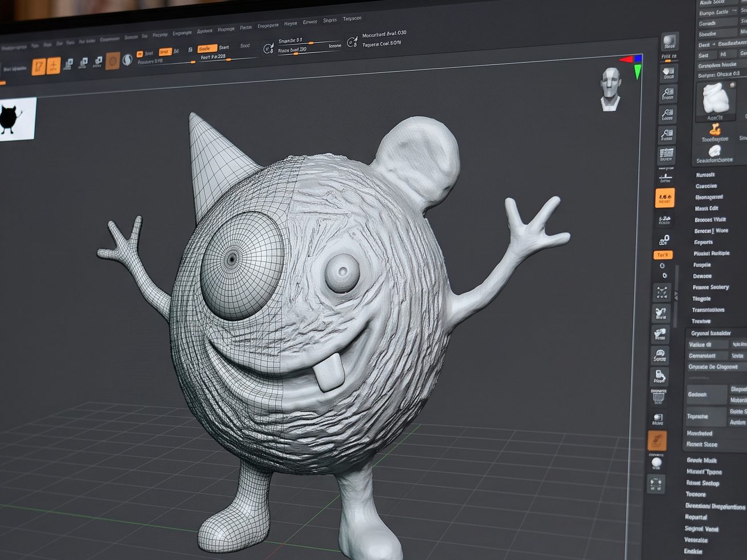Click the connected-dots icon in right tool strip
The width and height of the screenshot is (747, 560).
[x=662, y=293]
